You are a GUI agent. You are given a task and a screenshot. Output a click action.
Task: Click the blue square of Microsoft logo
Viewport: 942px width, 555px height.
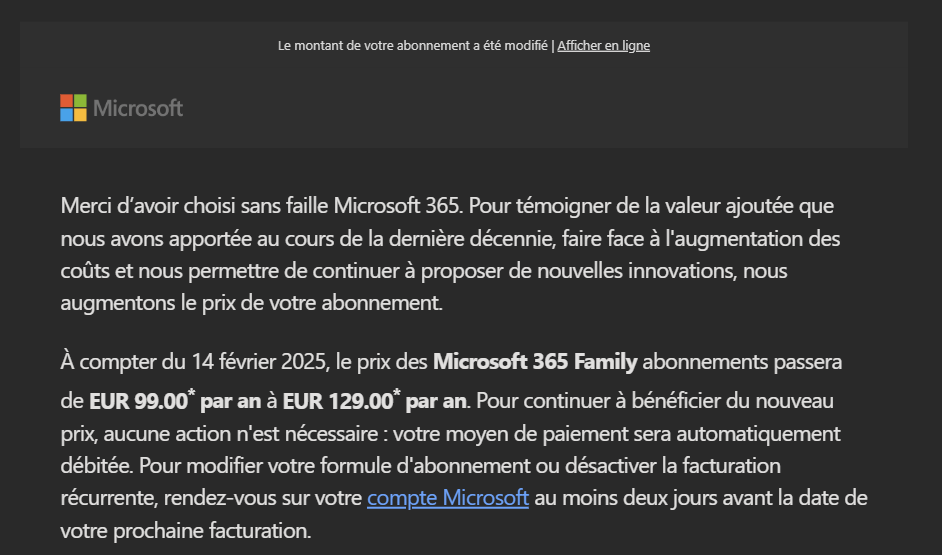pyautogui.click(x=66, y=115)
